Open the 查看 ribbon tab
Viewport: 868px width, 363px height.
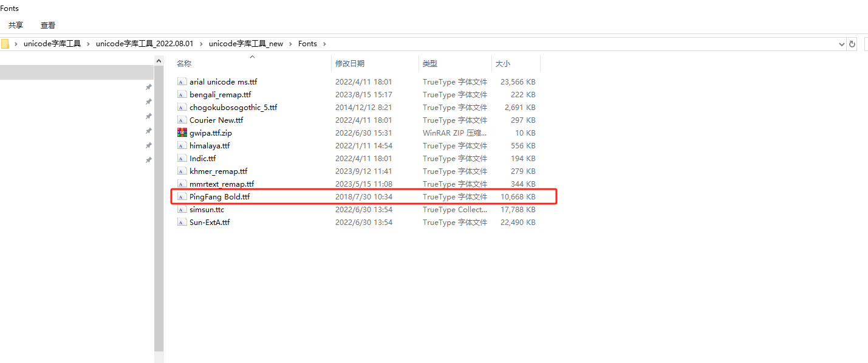click(x=48, y=25)
